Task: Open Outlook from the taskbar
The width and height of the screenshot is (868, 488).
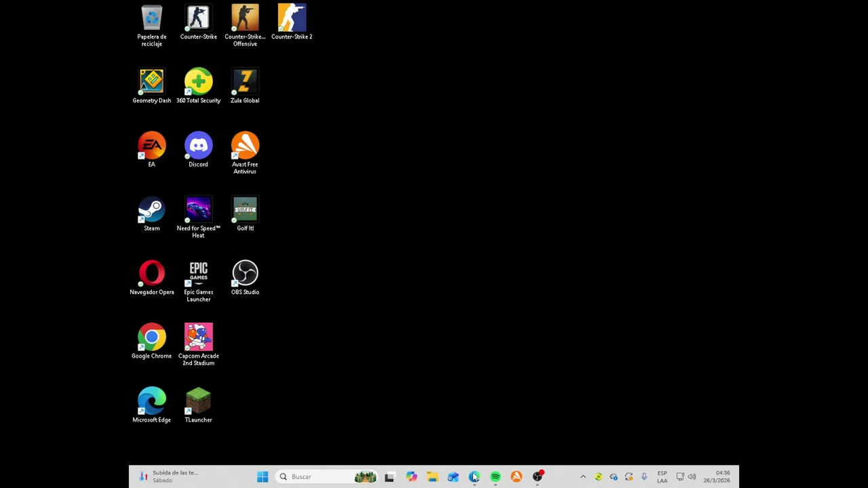Action: tap(453, 476)
